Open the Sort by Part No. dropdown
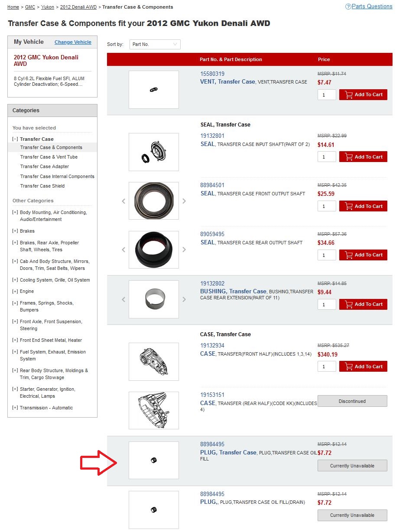This screenshot has height=532, width=396. [x=155, y=44]
